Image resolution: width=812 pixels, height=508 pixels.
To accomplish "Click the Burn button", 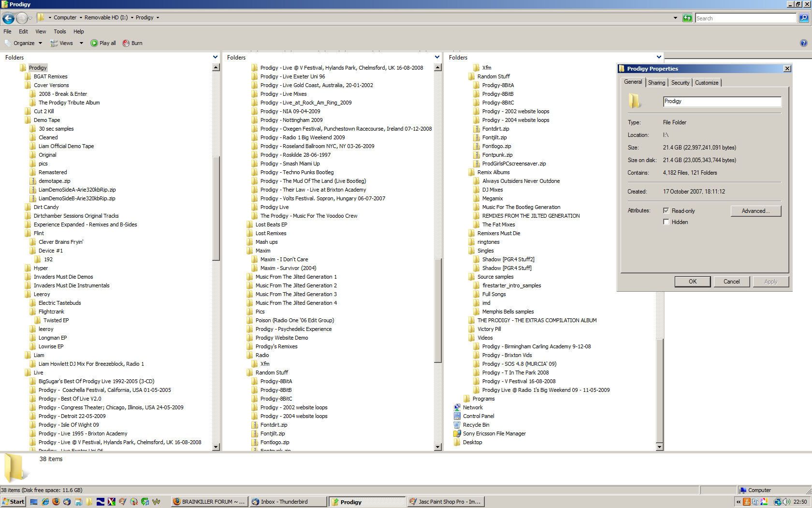I will click(132, 43).
